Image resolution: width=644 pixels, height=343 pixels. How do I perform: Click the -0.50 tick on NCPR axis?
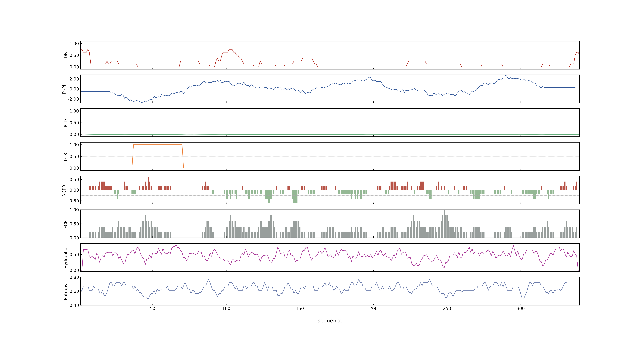tap(73, 201)
